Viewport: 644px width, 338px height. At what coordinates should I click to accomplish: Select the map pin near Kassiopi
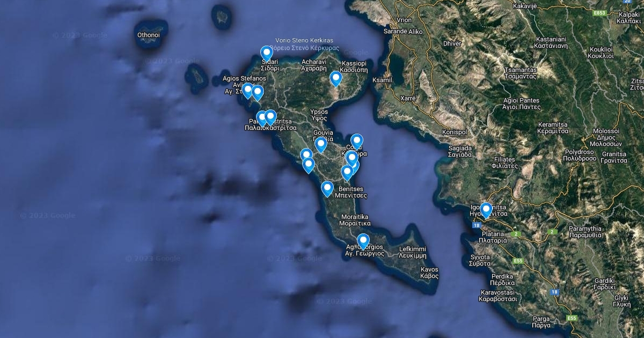[336, 78]
